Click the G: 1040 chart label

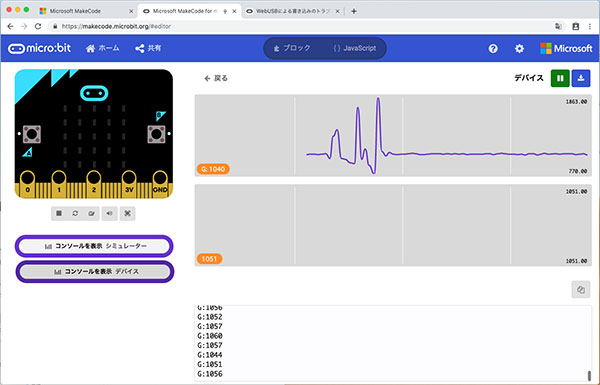tap(213, 169)
